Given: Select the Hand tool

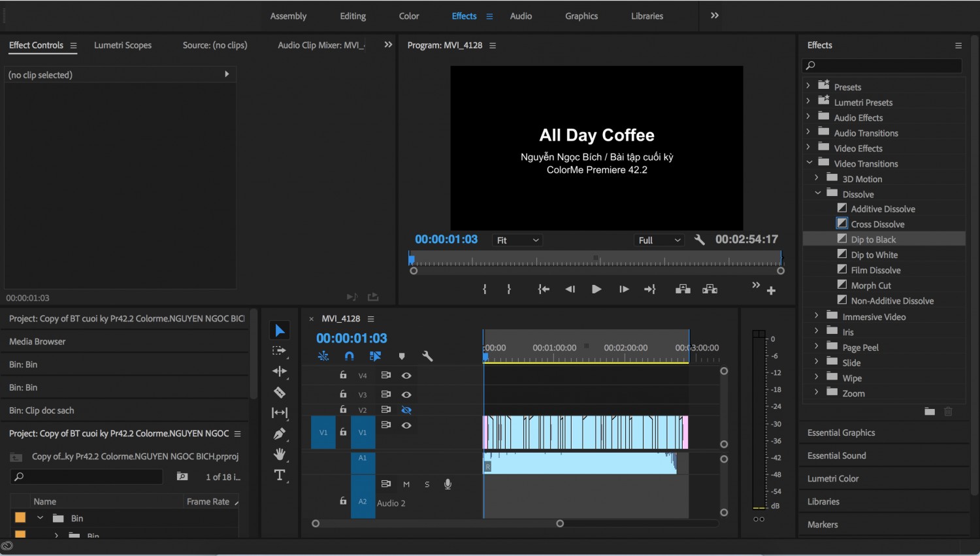Looking at the screenshot, I should pyautogui.click(x=280, y=454).
